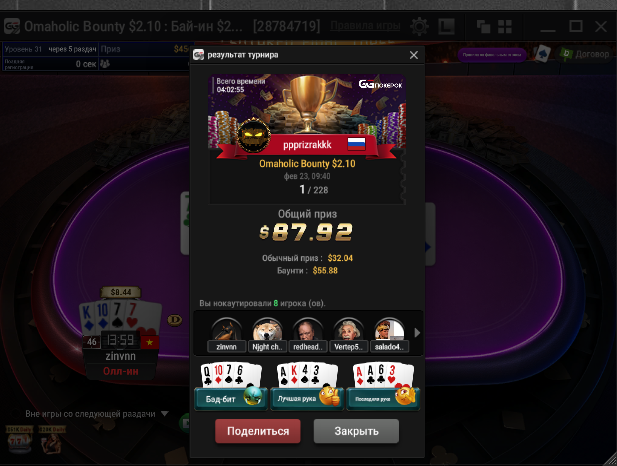Open table settings gear icon
This screenshot has width=617, height=466.
419,27
